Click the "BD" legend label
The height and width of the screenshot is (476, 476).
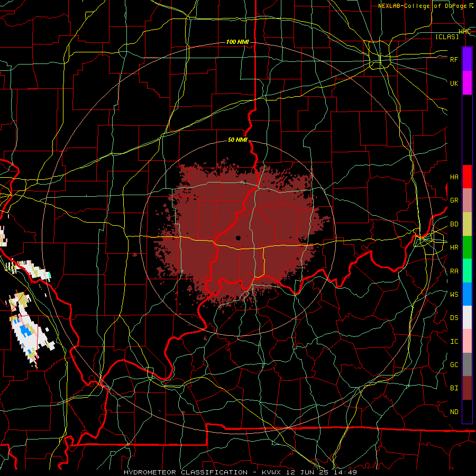tap(454, 224)
